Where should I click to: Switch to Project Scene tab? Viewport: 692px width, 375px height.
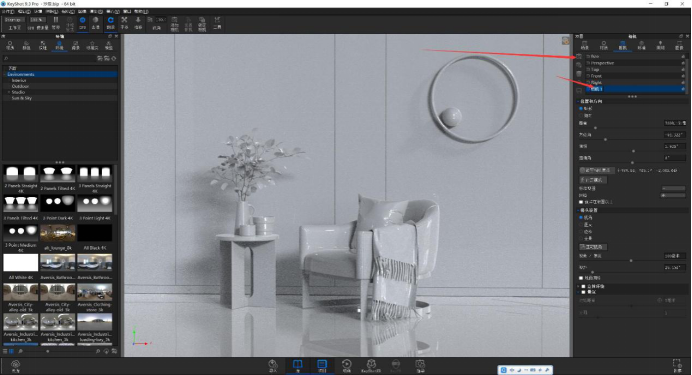(x=585, y=45)
